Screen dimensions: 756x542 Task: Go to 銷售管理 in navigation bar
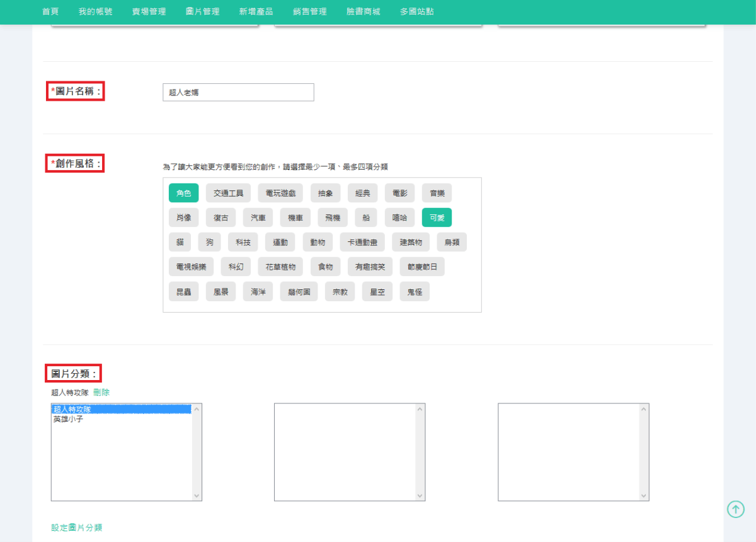tap(309, 11)
